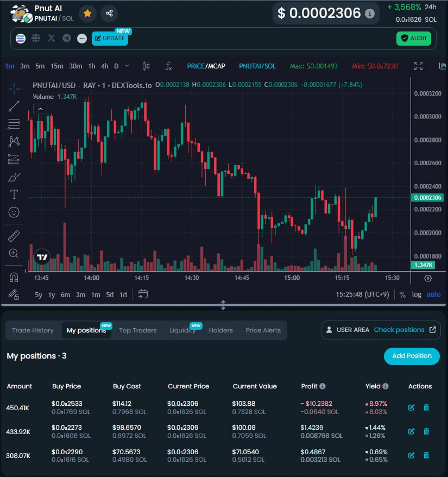Open the Holders tab
The image size is (448, 477).
coord(221,330)
